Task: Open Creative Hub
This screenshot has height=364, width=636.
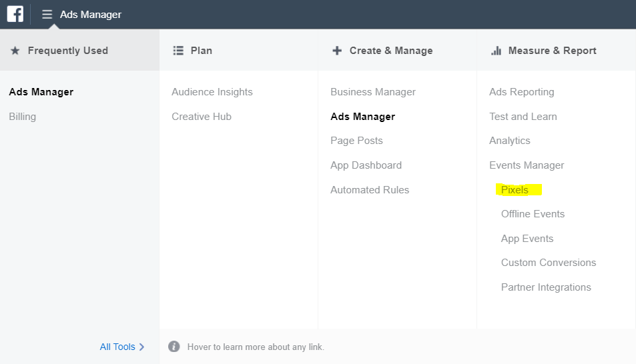Action: coord(201,117)
